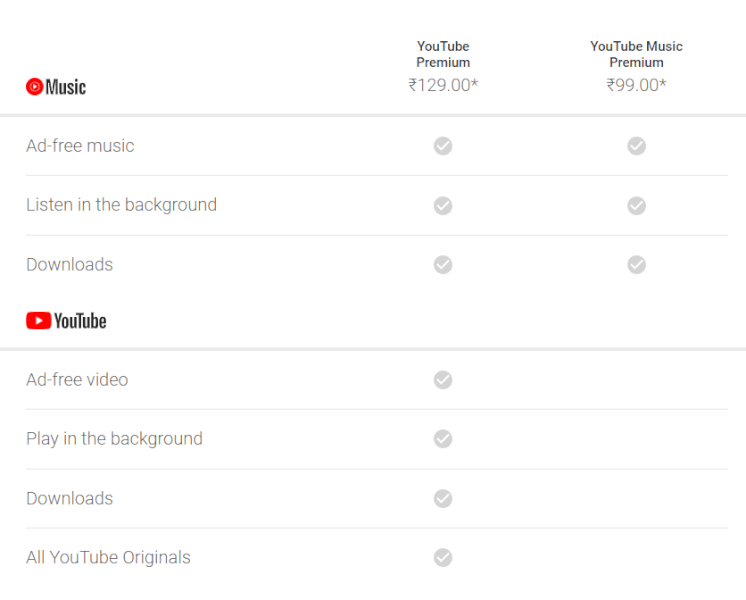This screenshot has height=600, width=746.
Task: Click YouTube Premium check for Ad-free music
Action: (x=443, y=146)
